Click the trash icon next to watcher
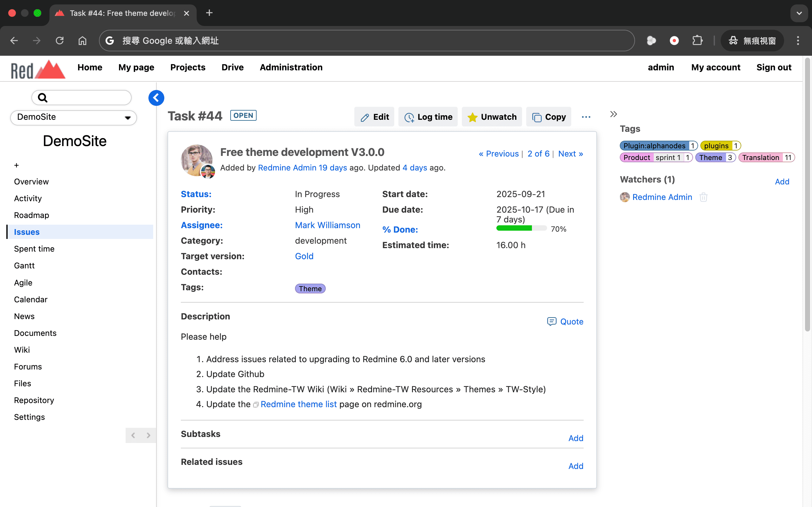 [x=703, y=197]
